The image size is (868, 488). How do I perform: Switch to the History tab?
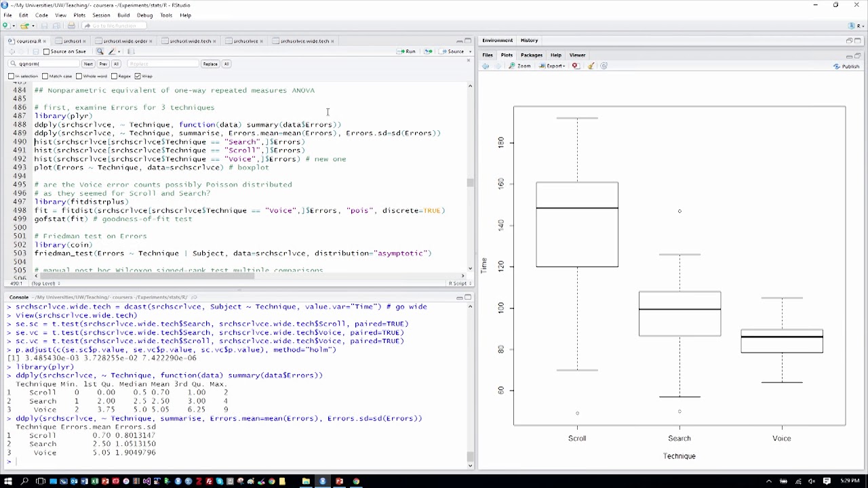click(x=529, y=41)
